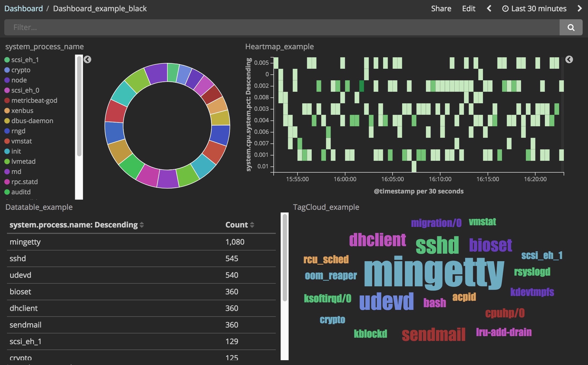Click mingetty row in data table
The image size is (588, 365).
[141, 242]
